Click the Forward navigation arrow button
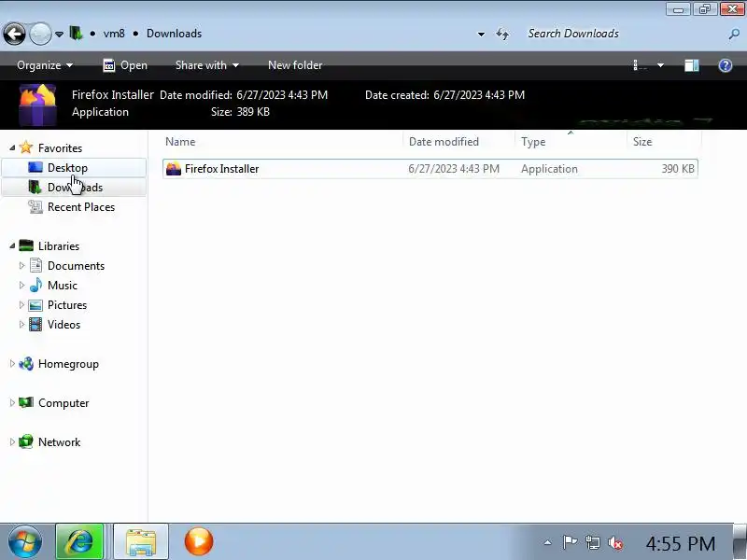 [x=40, y=34]
